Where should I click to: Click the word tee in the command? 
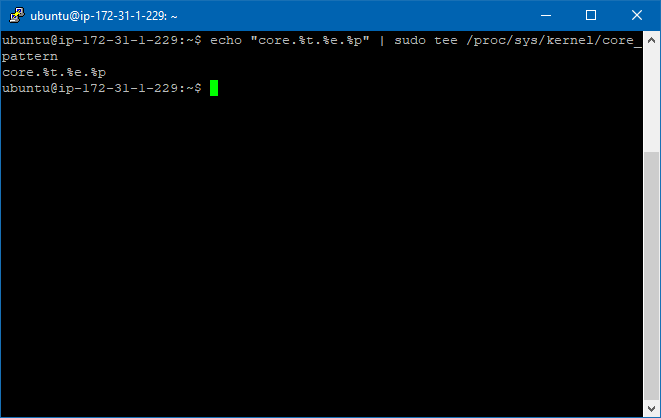[446, 40]
